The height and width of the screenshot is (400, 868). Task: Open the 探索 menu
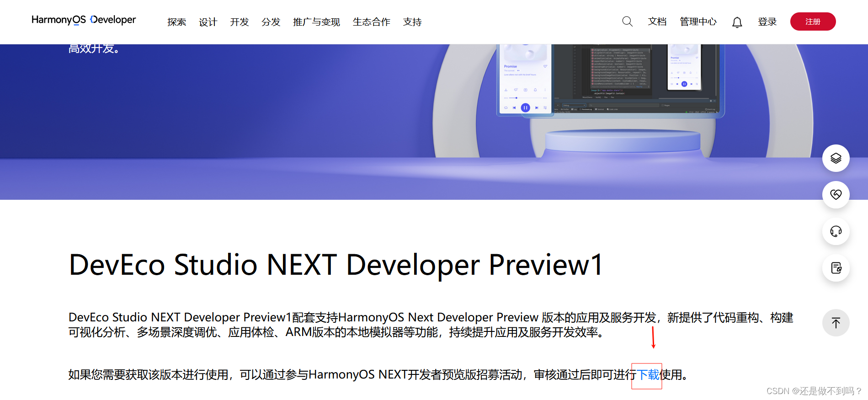pos(176,22)
